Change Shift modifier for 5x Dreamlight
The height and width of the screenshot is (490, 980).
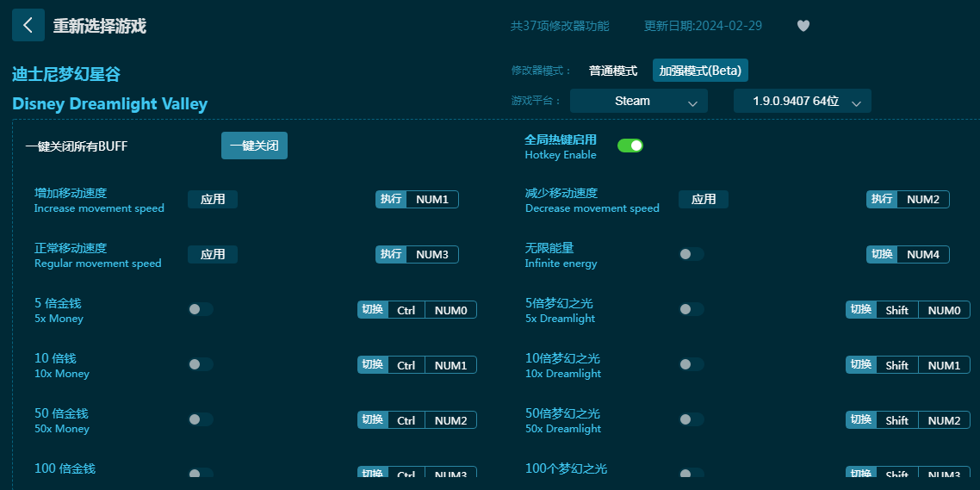pyautogui.click(x=896, y=310)
